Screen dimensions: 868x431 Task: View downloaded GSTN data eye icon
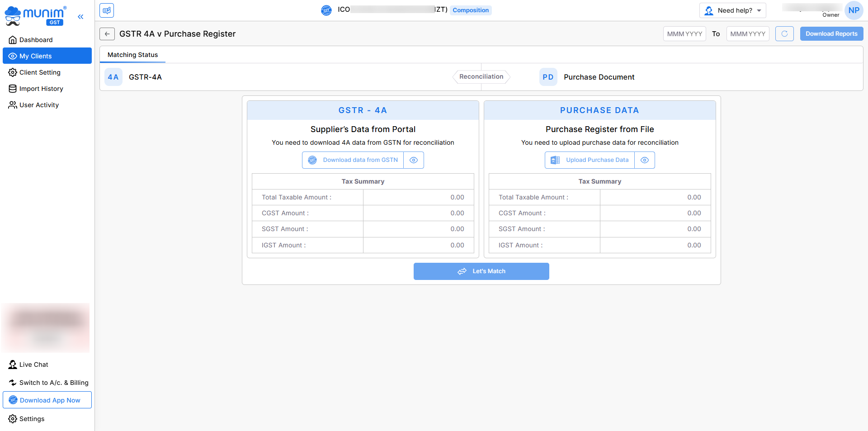point(414,160)
